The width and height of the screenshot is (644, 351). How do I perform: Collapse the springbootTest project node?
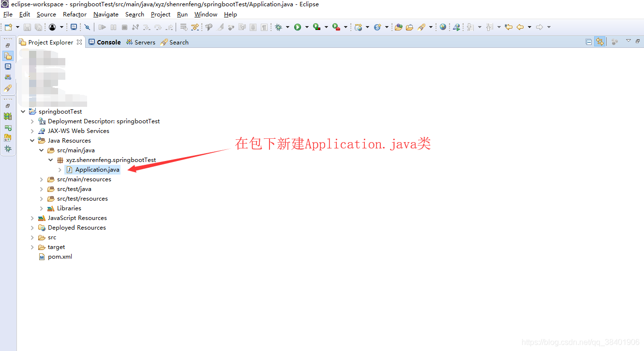tap(23, 112)
